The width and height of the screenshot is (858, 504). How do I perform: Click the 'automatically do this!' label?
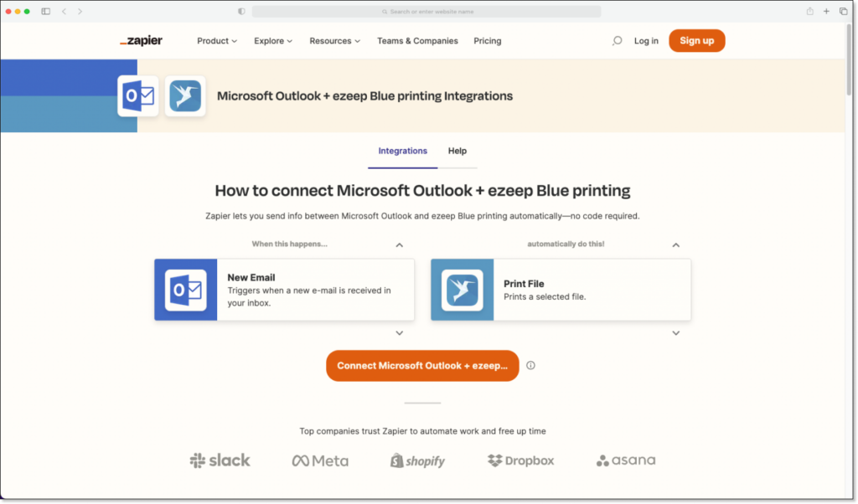click(x=566, y=244)
